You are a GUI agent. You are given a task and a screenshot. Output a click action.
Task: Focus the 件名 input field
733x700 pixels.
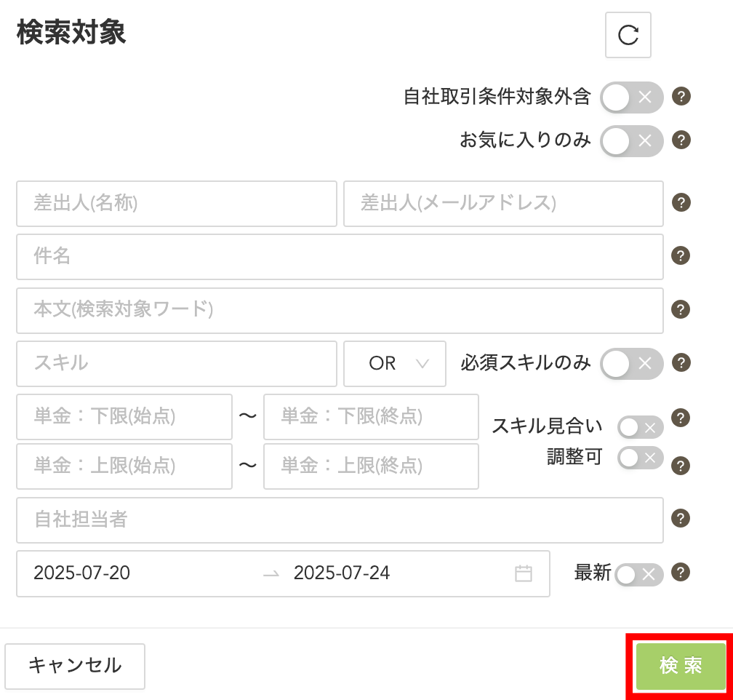coord(340,257)
